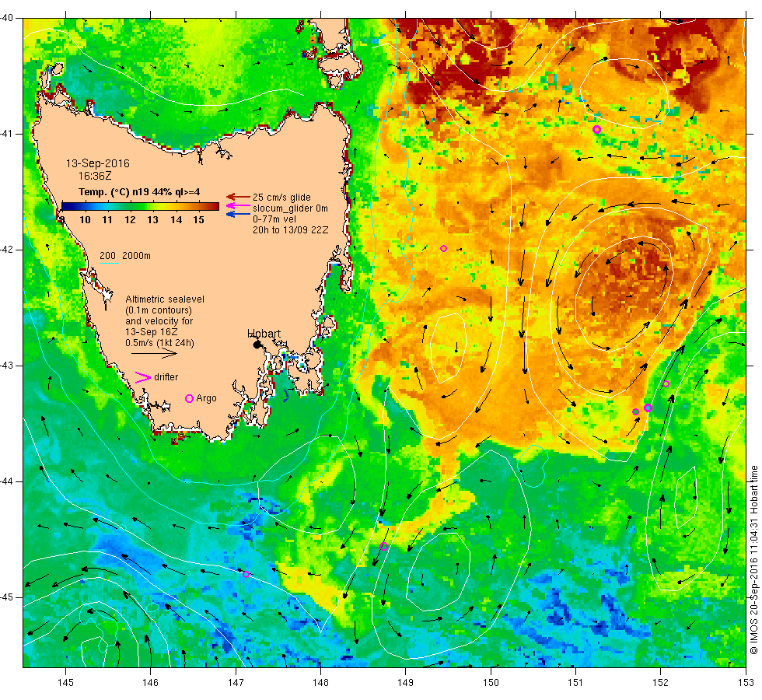Click the vertical IMOS copyright timestamp text
762x700 pixels.
(x=753, y=559)
